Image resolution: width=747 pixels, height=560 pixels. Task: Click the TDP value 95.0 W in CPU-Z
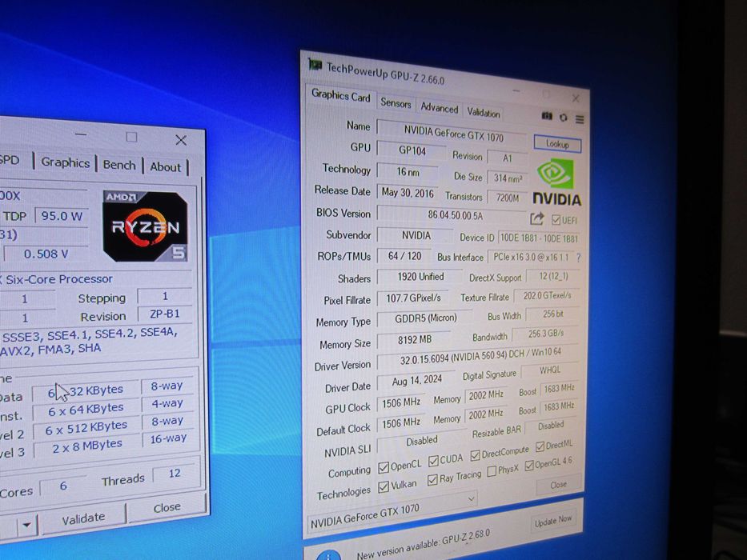[x=62, y=216]
